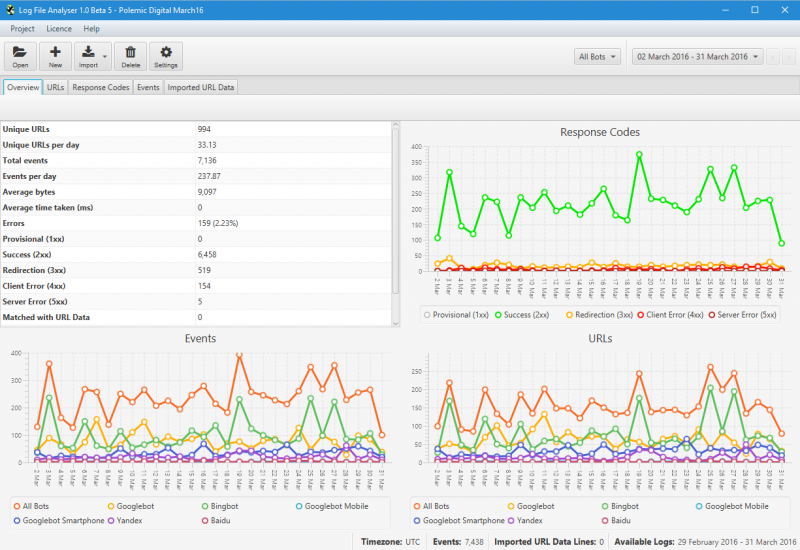Viewport: 800px width, 550px height.
Task: Toggle Bingbot legend in Events chart
Action: click(x=219, y=506)
